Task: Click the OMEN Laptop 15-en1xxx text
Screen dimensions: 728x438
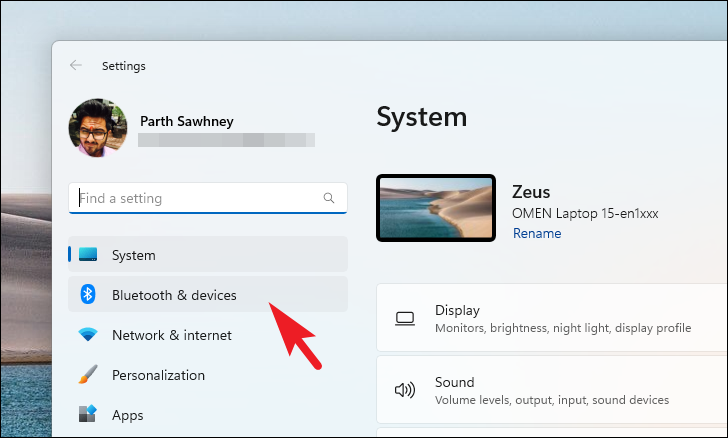Action: click(x=585, y=213)
